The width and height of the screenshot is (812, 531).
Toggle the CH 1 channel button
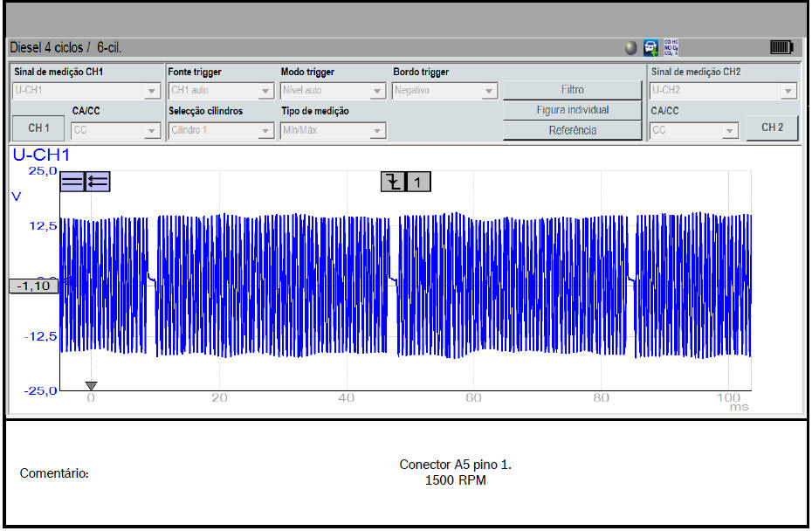[x=38, y=128]
